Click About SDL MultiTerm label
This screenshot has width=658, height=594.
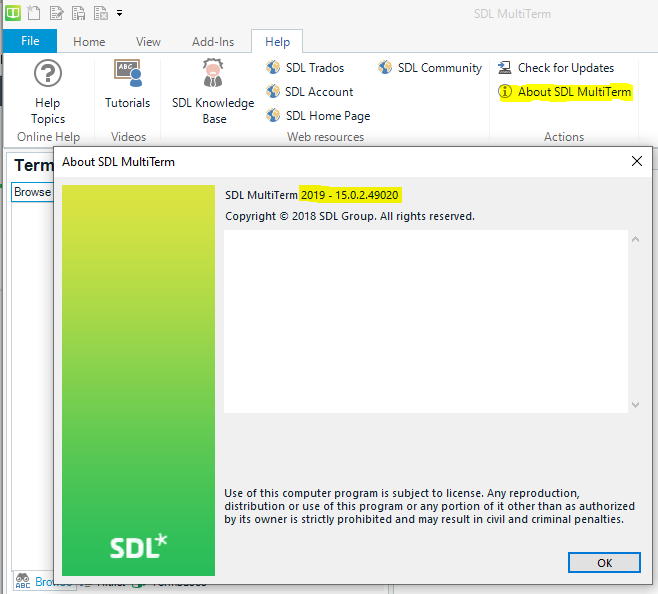click(574, 92)
